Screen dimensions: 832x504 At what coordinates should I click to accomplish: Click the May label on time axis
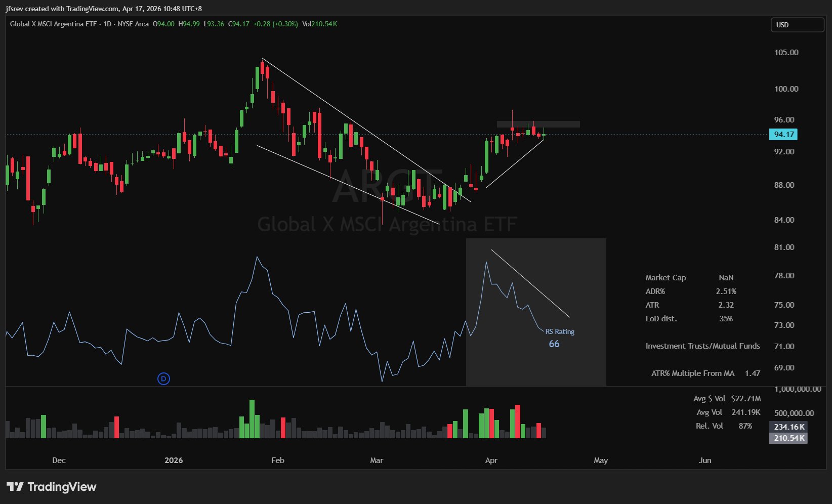[x=601, y=460]
